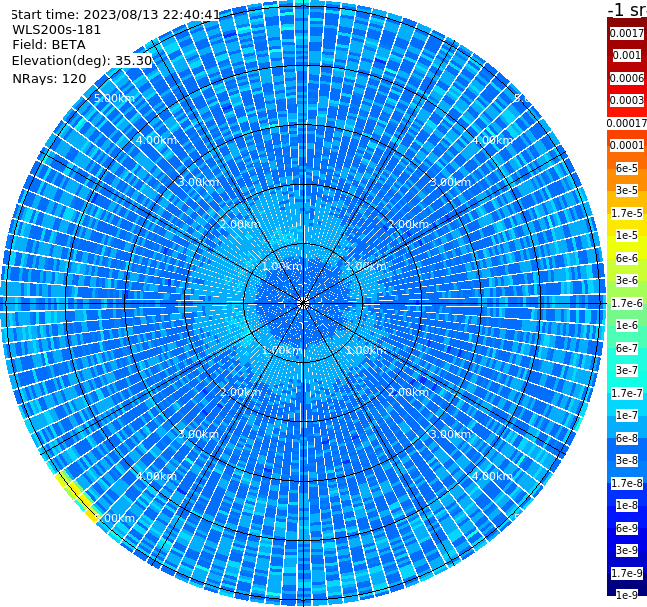Screen dimensions: 647x607
Task: Click the Field: BETA label
Action: 49,45
